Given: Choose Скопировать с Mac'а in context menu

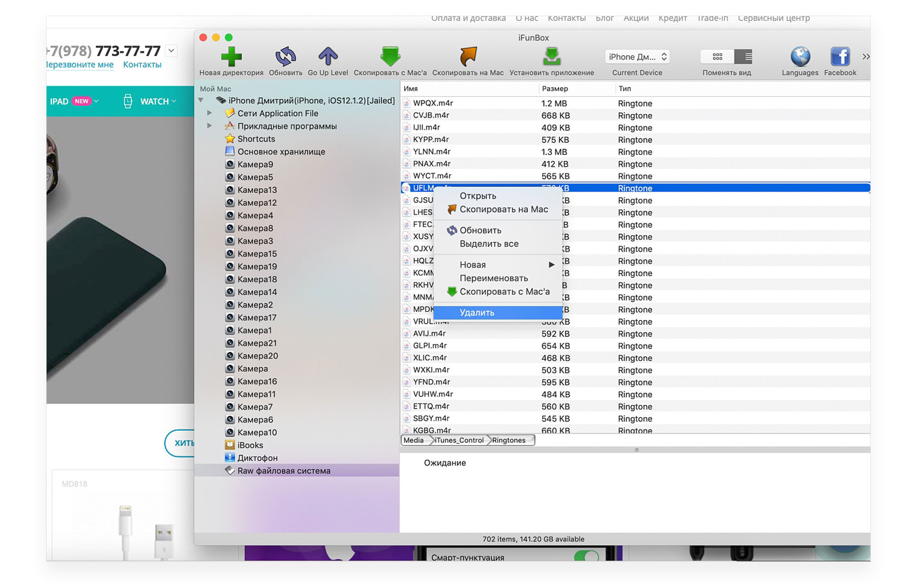Looking at the screenshot, I should (498, 291).
